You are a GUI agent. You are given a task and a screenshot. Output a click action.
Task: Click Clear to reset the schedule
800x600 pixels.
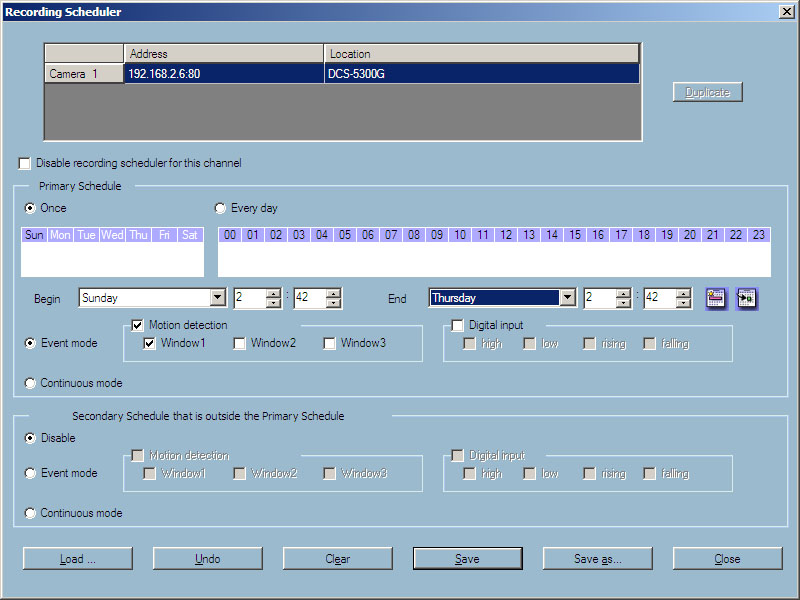pos(337,559)
